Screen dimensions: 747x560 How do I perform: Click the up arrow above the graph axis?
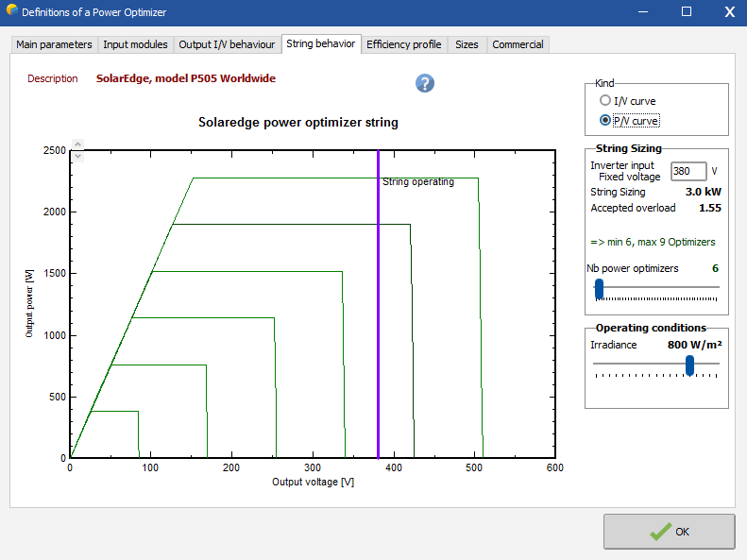click(x=78, y=144)
